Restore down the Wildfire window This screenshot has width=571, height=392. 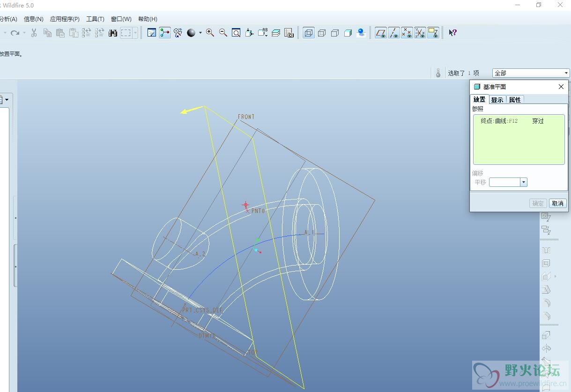[x=539, y=5]
